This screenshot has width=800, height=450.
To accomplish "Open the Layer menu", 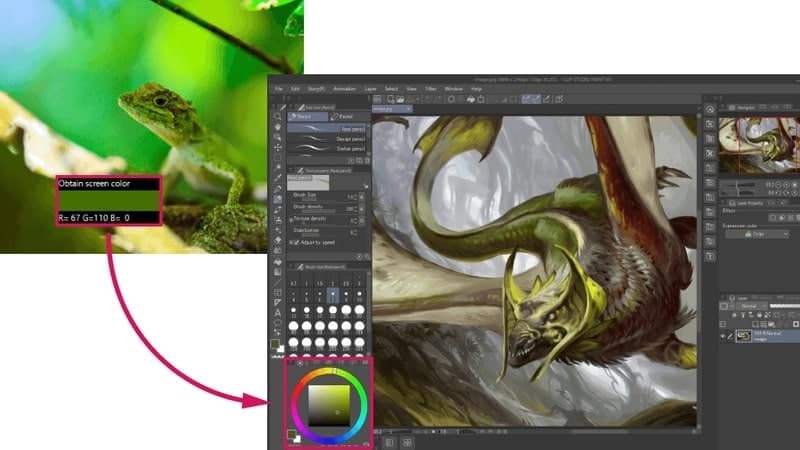I will tap(370, 89).
